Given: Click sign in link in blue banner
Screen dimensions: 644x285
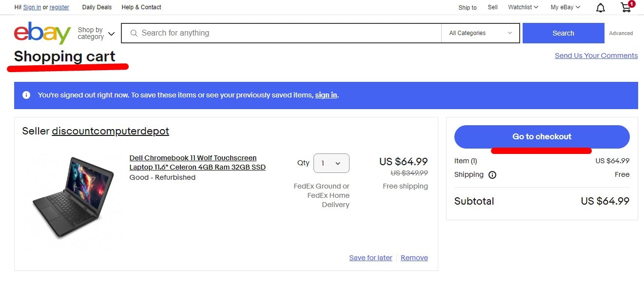Looking at the screenshot, I should (326, 95).
